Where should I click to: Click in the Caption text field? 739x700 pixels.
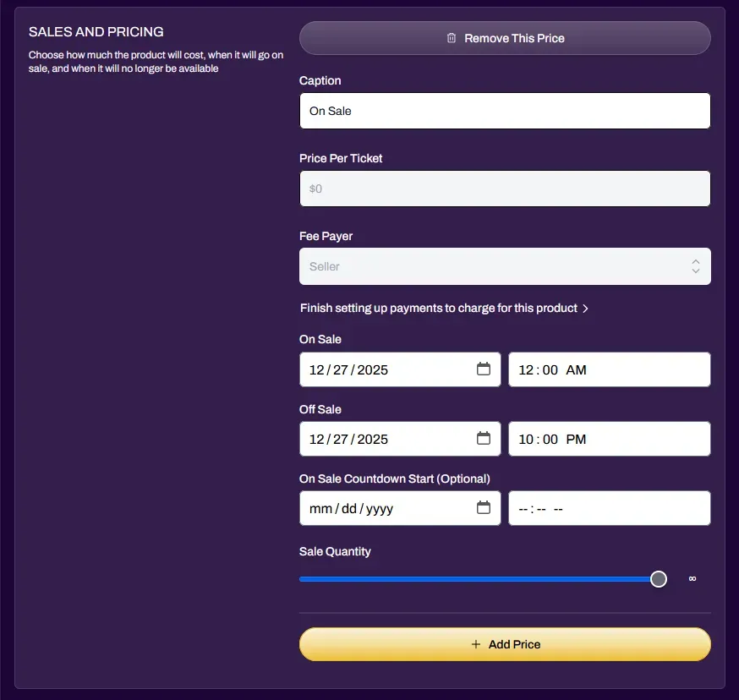505,111
